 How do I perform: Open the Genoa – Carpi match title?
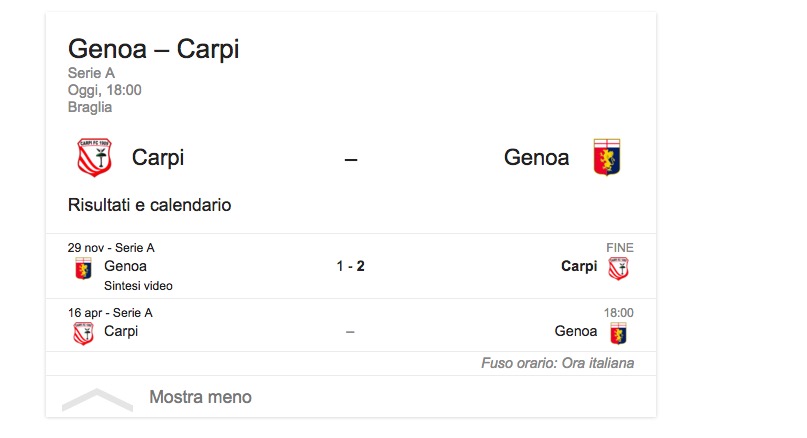pos(153,49)
